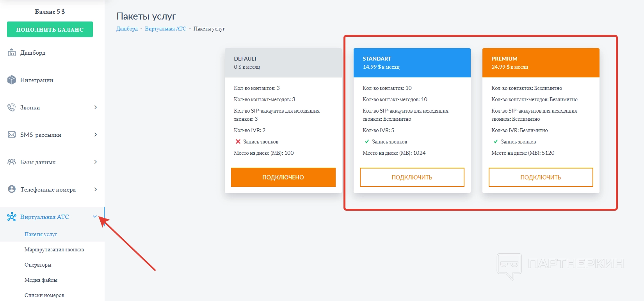Click the Phone numbers user icon
The height and width of the screenshot is (301, 644).
coord(12,189)
